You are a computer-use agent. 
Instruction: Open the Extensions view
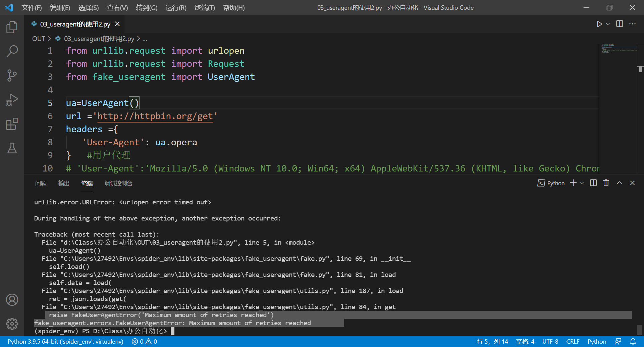click(x=12, y=124)
